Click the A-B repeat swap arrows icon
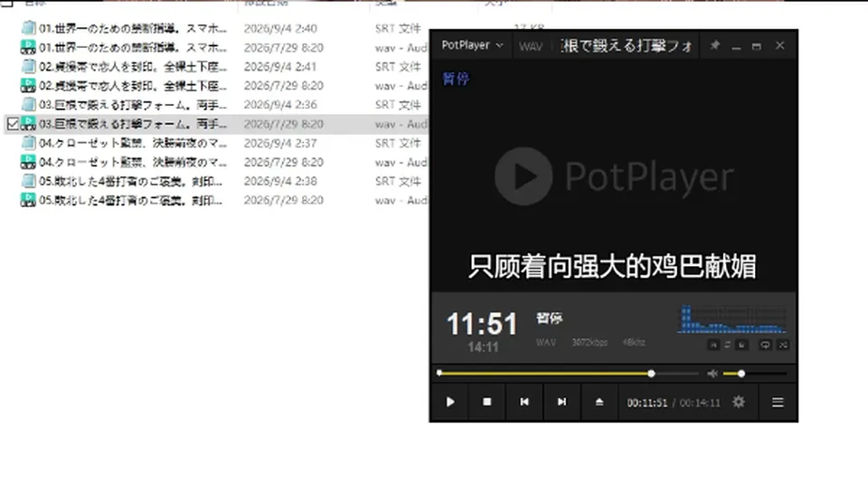 click(x=727, y=345)
